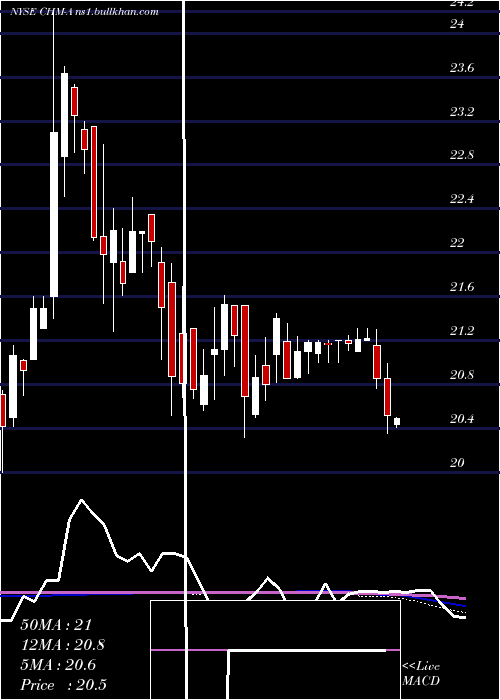Select the 22.8 price axis label
The height and width of the screenshot is (700, 500).
[x=461, y=155]
